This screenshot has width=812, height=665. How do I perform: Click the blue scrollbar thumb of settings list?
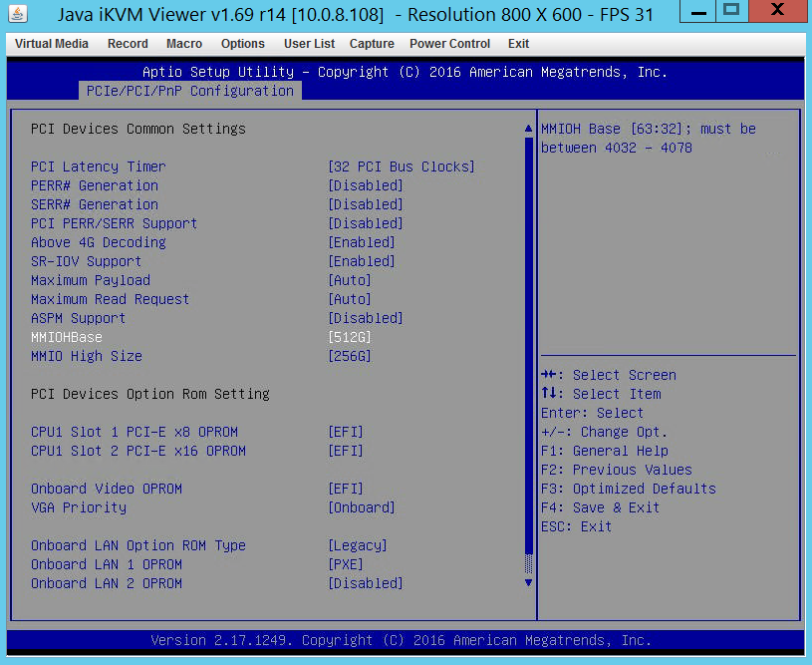[528, 345]
